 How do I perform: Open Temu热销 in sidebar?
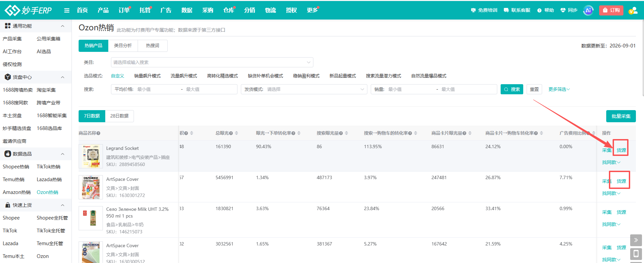point(13,179)
